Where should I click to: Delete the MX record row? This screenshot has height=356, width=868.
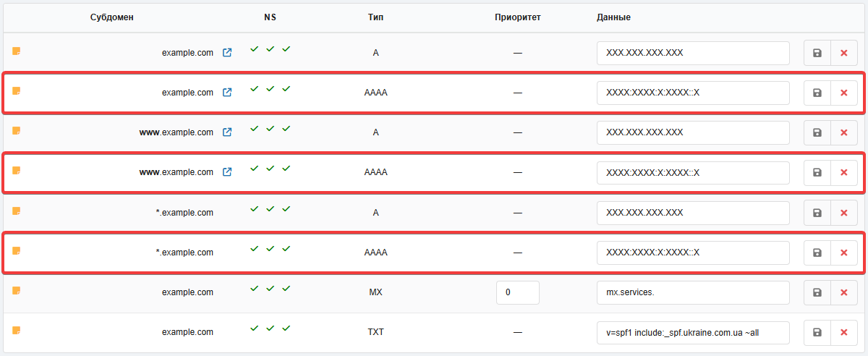(843, 292)
